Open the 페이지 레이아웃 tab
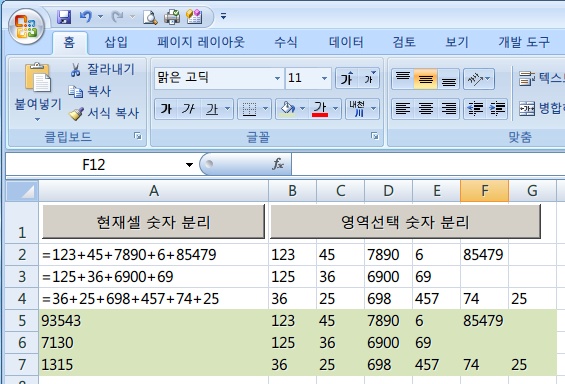Screen dimensions: 565x384 201,43
